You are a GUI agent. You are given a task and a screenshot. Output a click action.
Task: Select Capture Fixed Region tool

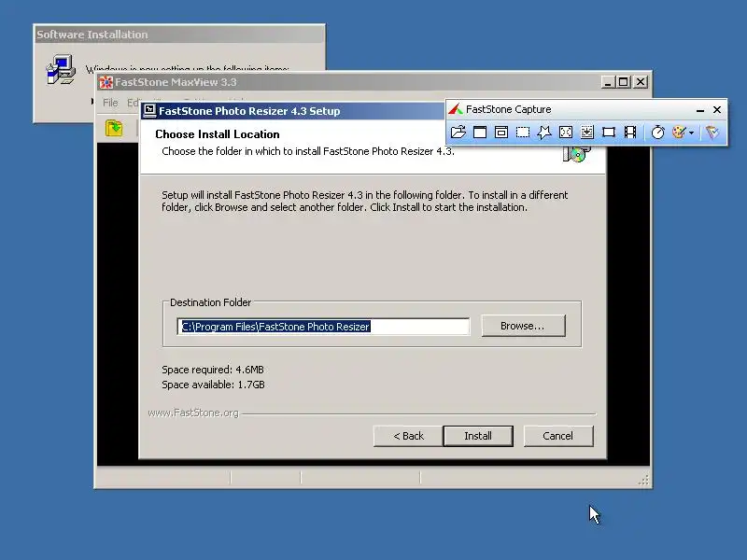(609, 132)
